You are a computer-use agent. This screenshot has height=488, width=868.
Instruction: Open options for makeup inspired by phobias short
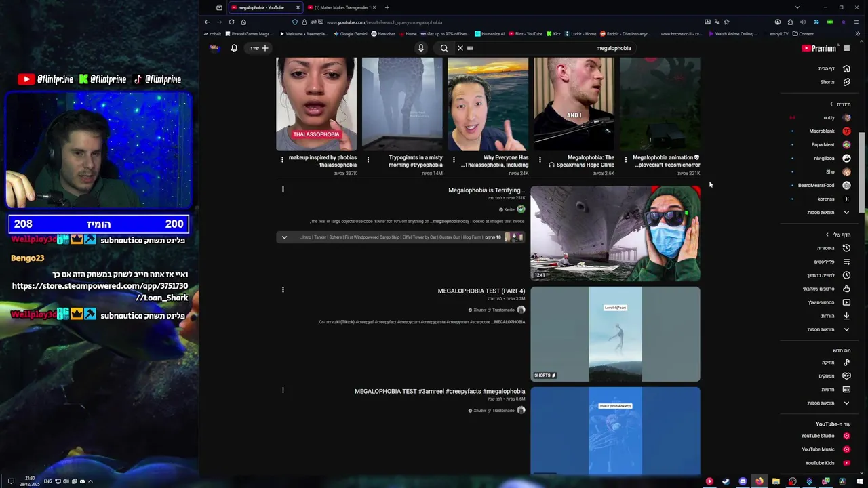click(x=282, y=159)
